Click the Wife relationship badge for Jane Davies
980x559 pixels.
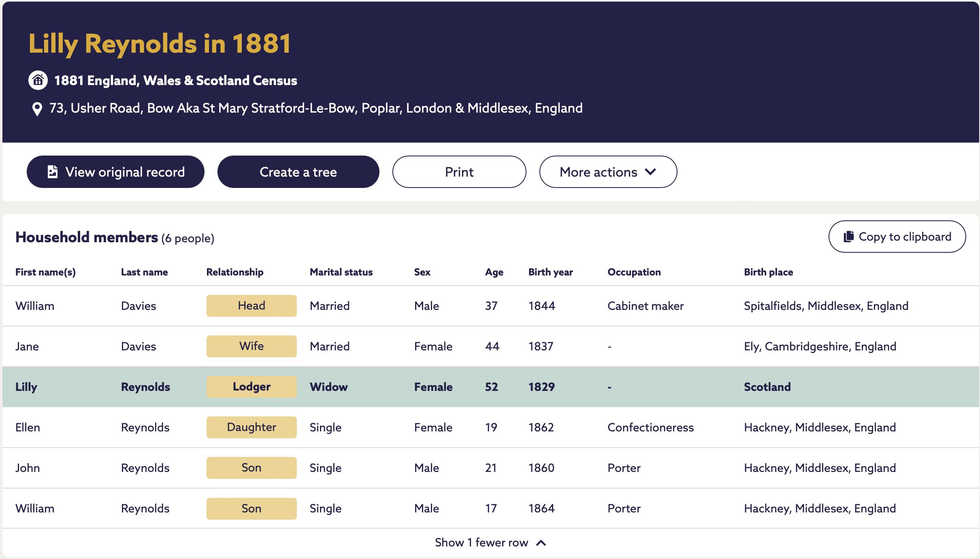click(x=251, y=346)
